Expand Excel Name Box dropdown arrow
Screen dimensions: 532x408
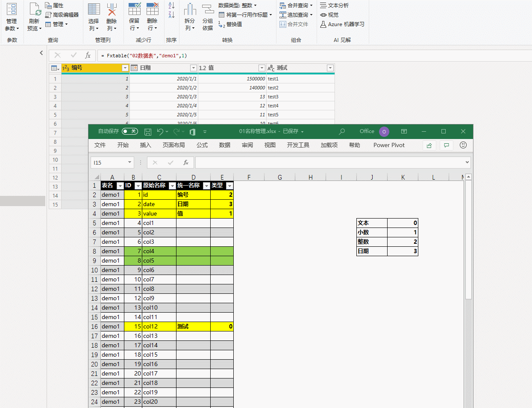coord(129,163)
